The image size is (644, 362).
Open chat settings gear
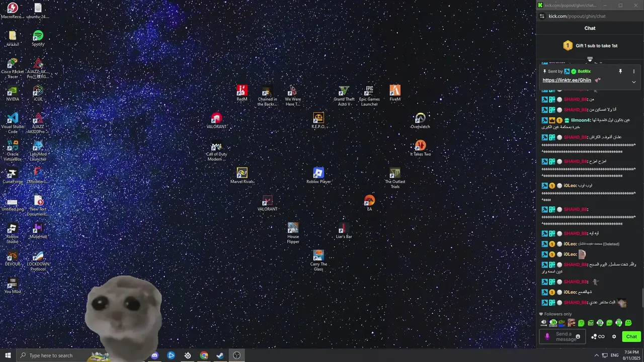point(614,337)
